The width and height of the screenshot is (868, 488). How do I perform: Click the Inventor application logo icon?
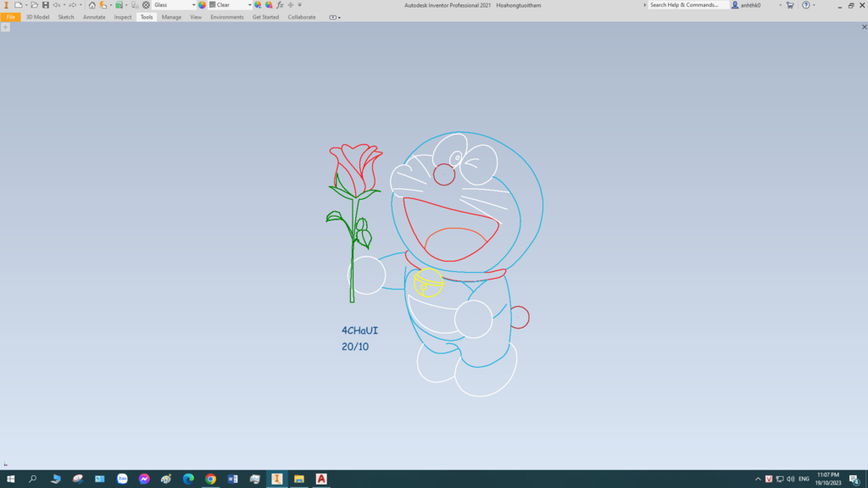[x=6, y=5]
